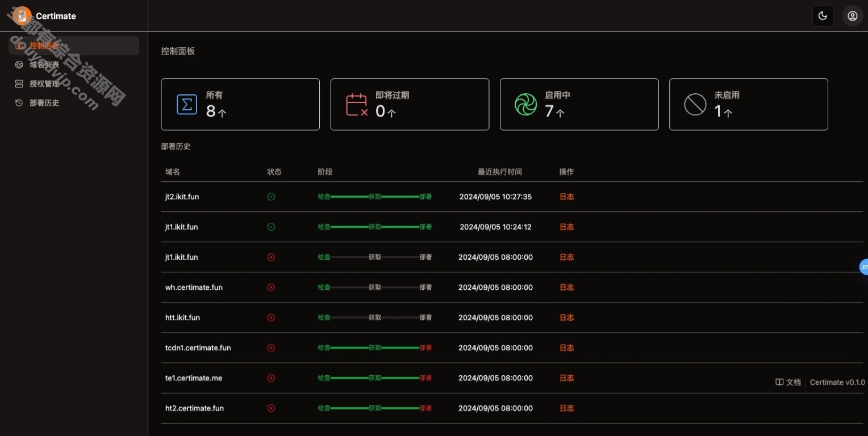Click the progress bar of jt2.ikit.fun row
Viewport: 868px width, 436px height.
pyautogui.click(x=375, y=197)
